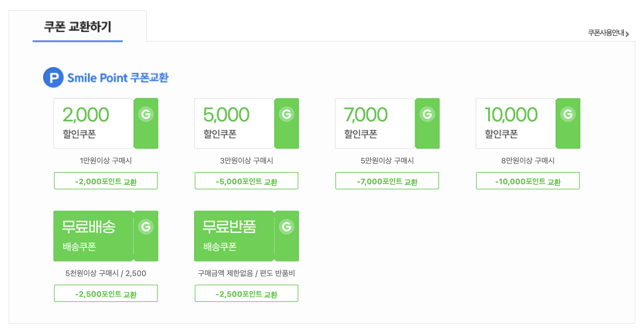The height and width of the screenshot is (332, 644).
Task: Select the green 무료배송 배송쿠폰 card
Action: (106, 236)
